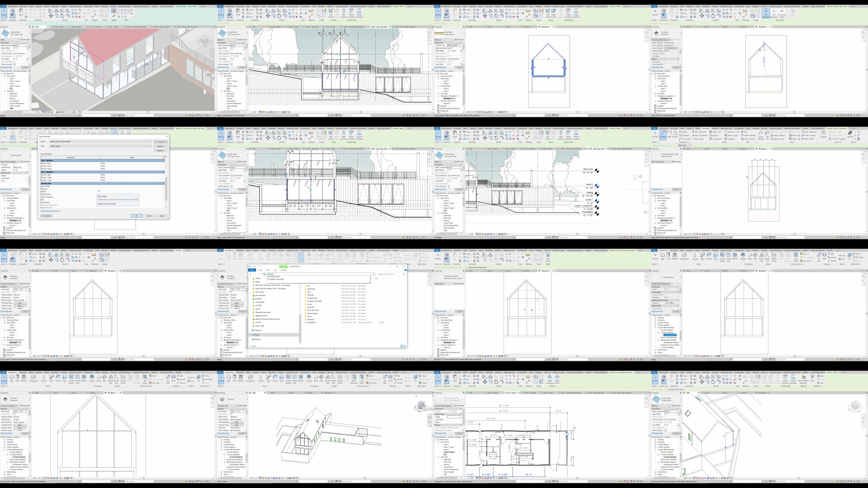Enable the Rotate after placement checkbox
Image resolution: width=868 pixels, height=488 pixels.
point(468,267)
